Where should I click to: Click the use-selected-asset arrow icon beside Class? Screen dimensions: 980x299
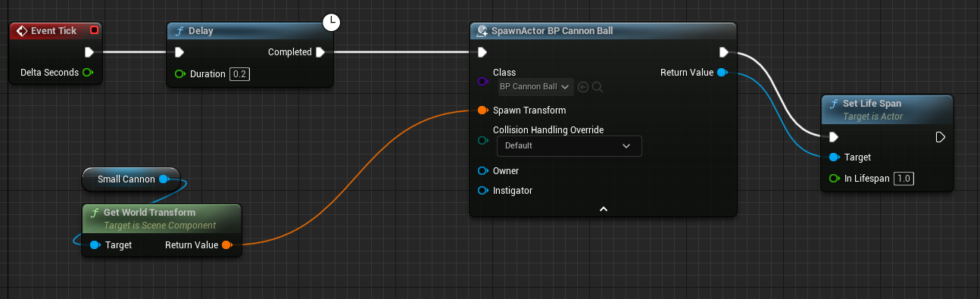click(x=583, y=87)
